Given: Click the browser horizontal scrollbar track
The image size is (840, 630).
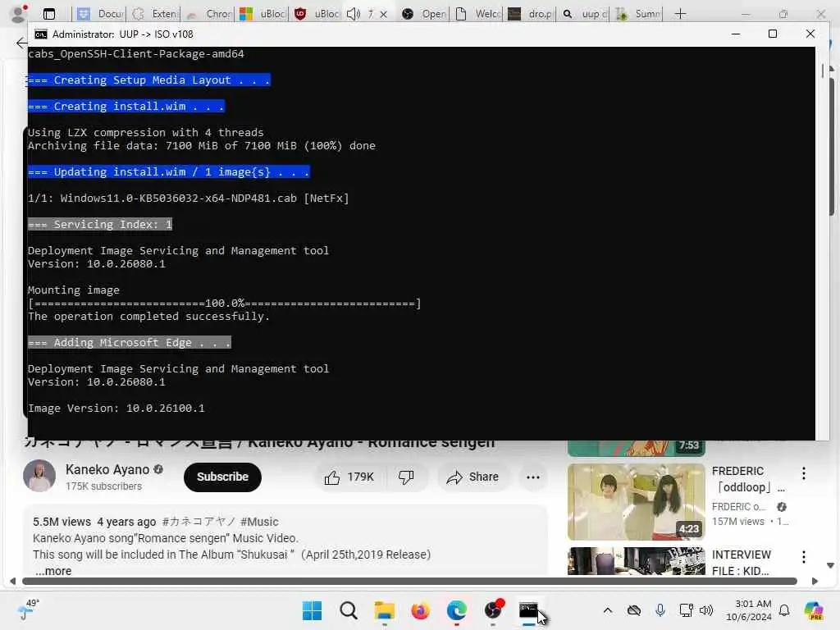Looking at the screenshot, I should click(x=410, y=582).
